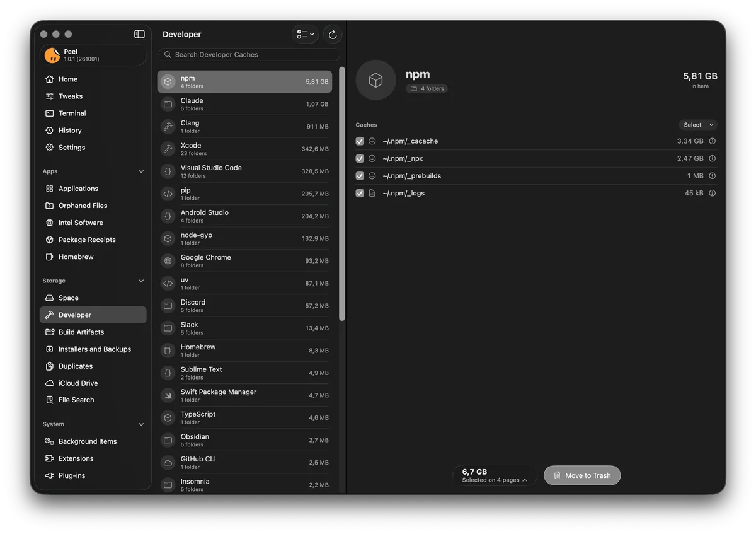Click the braces icon for Visual Studio Code
Image resolution: width=756 pixels, height=534 pixels.
168,171
